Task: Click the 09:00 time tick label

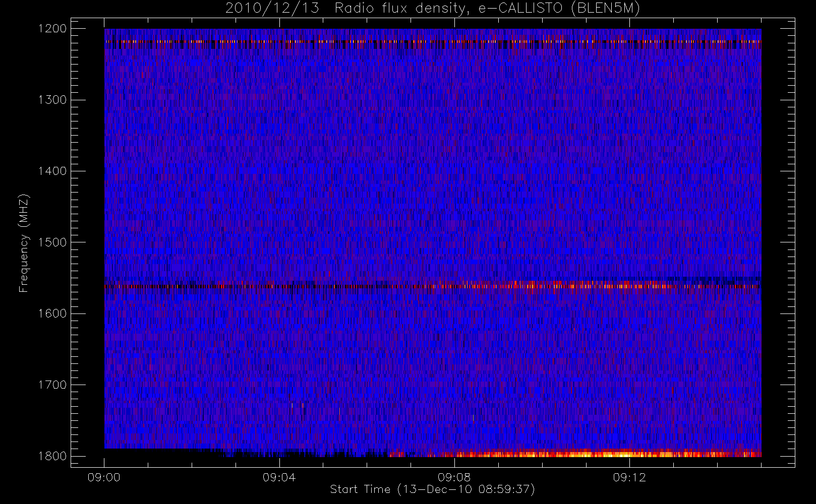Action: pyautogui.click(x=104, y=477)
